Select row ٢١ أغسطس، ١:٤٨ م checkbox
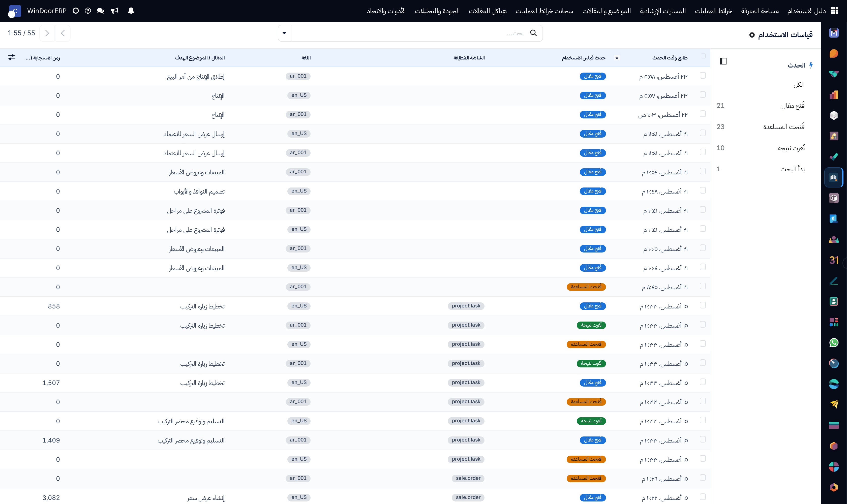The height and width of the screenshot is (504, 847). pyautogui.click(x=703, y=190)
